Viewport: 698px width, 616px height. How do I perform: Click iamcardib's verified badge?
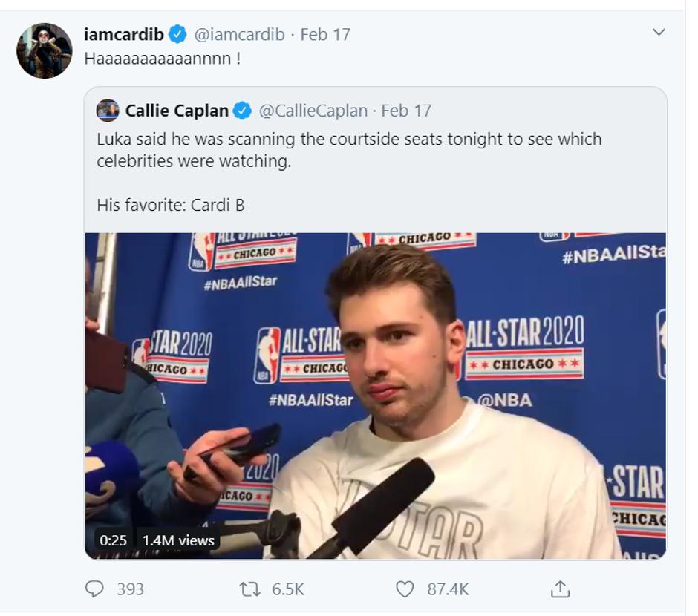pyautogui.click(x=177, y=34)
